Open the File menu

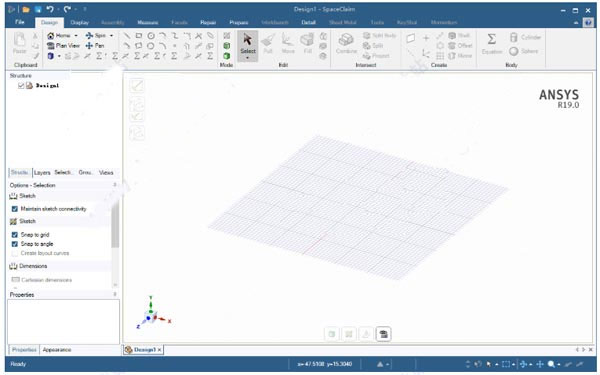point(20,22)
